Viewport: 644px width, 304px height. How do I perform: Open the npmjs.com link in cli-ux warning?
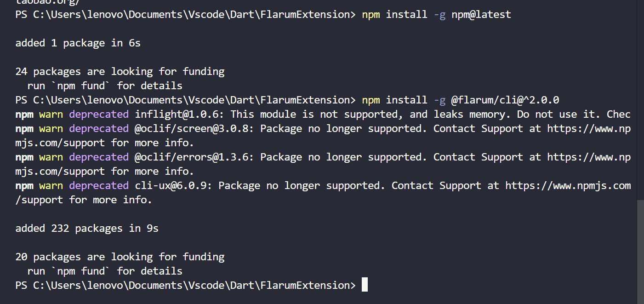(x=568, y=186)
